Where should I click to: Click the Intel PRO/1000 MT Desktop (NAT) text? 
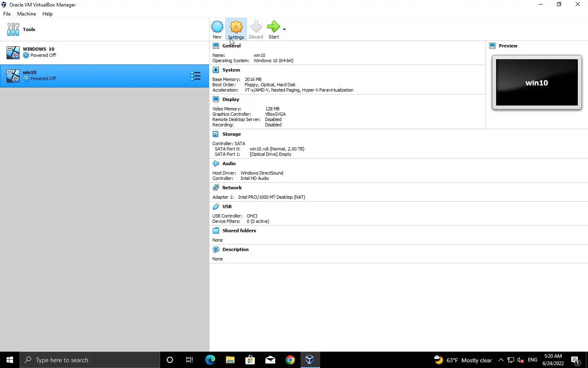point(272,197)
